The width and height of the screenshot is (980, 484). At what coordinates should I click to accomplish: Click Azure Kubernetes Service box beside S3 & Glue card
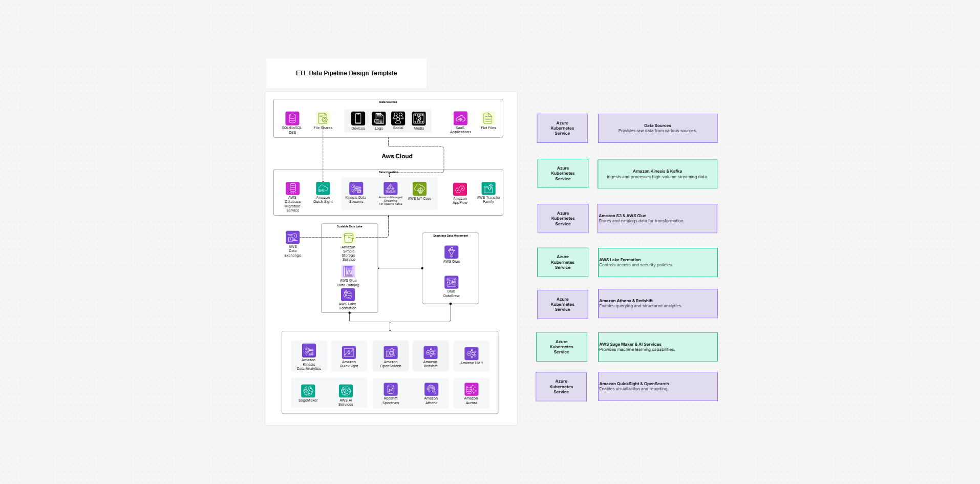click(563, 218)
